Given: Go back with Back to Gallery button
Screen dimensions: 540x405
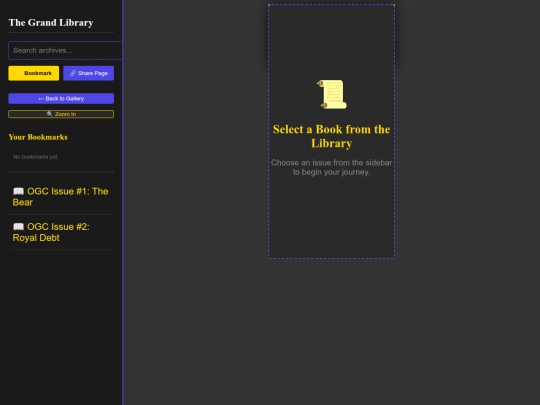Looking at the screenshot, I should [61, 98].
